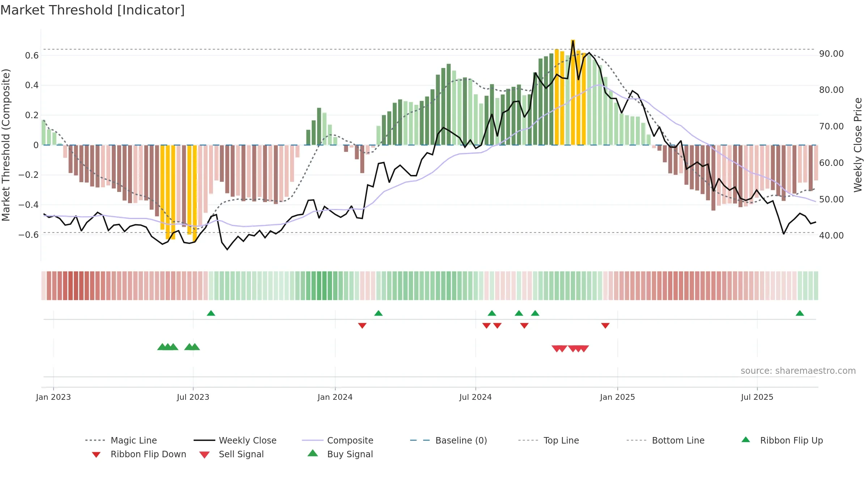Click the 70.00 right axis price label

[x=831, y=127]
